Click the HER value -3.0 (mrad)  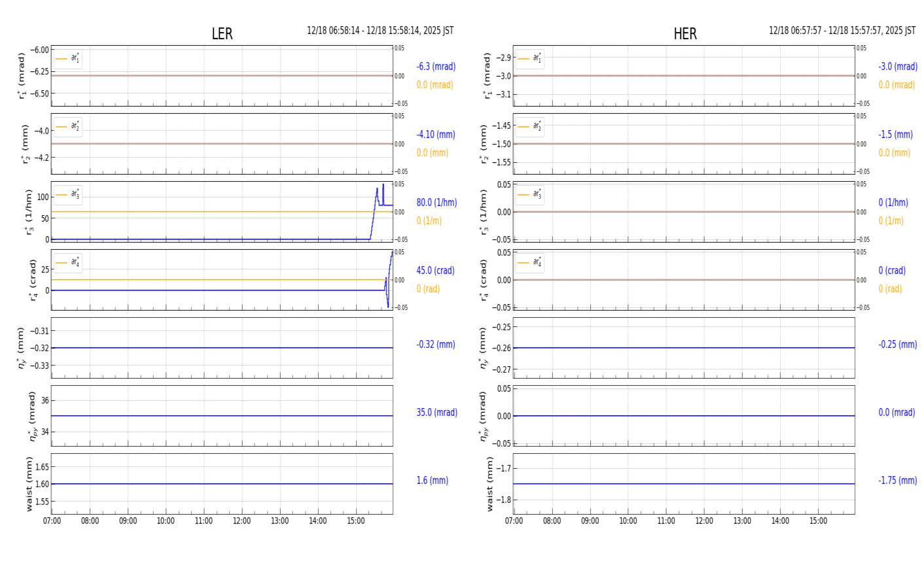[898, 67]
